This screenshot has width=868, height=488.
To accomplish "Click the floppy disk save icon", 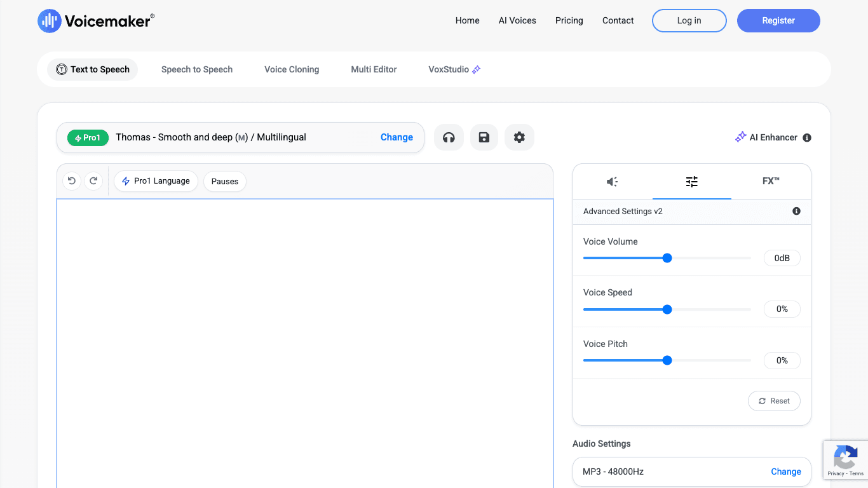I will [x=484, y=137].
